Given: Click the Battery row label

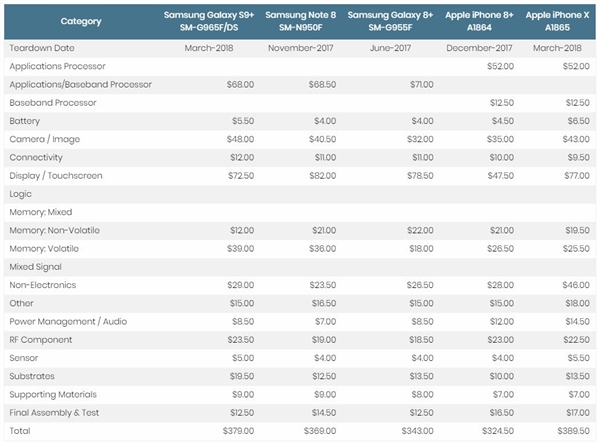Looking at the screenshot, I should 24,120.
